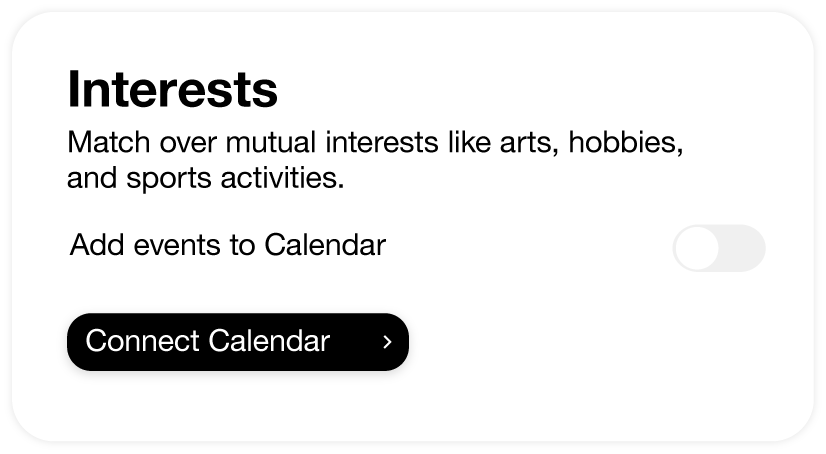
Task: Click the word "Calendar" in the toggle label
Action: coord(325,245)
